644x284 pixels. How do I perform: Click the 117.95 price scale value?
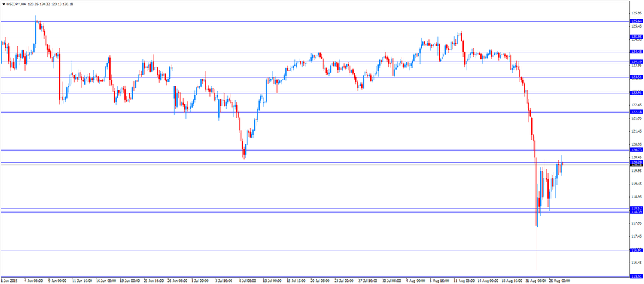tap(637, 223)
